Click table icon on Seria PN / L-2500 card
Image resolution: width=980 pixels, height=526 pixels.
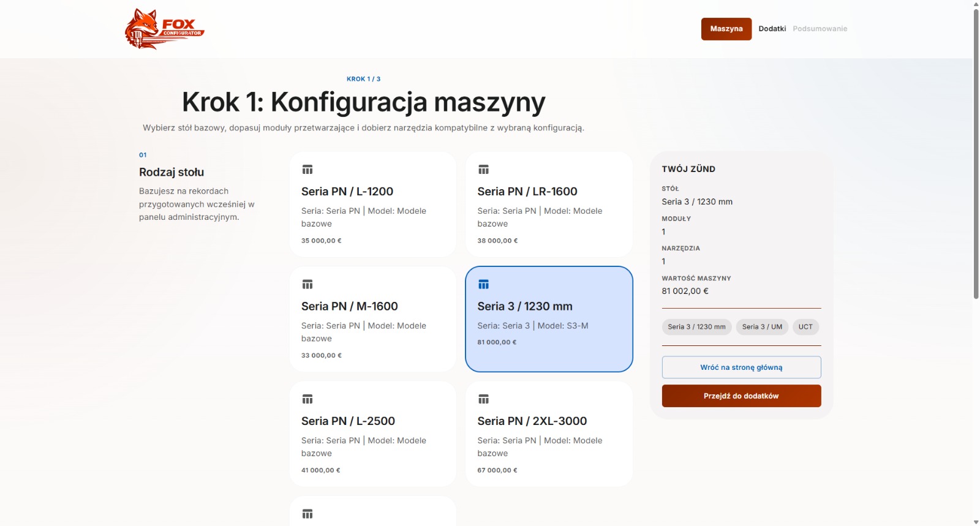click(x=307, y=399)
